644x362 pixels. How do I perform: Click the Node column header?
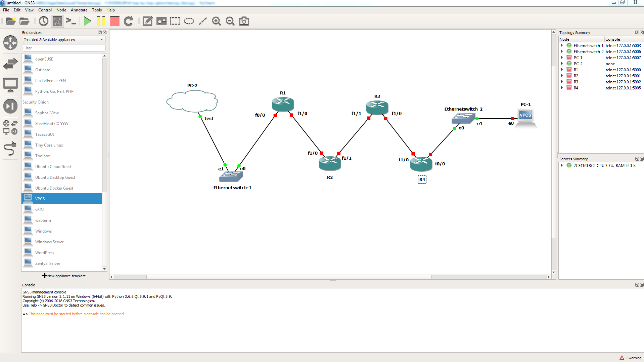[581, 39]
